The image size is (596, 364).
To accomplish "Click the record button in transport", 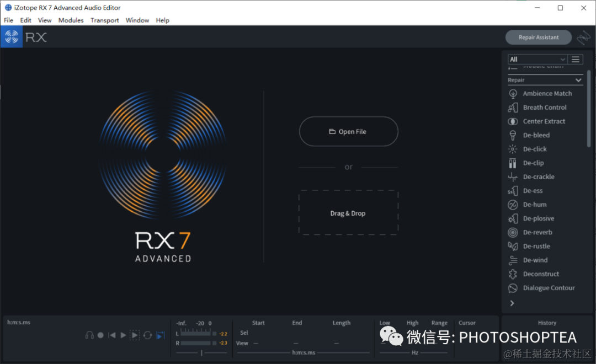I will (x=100, y=335).
